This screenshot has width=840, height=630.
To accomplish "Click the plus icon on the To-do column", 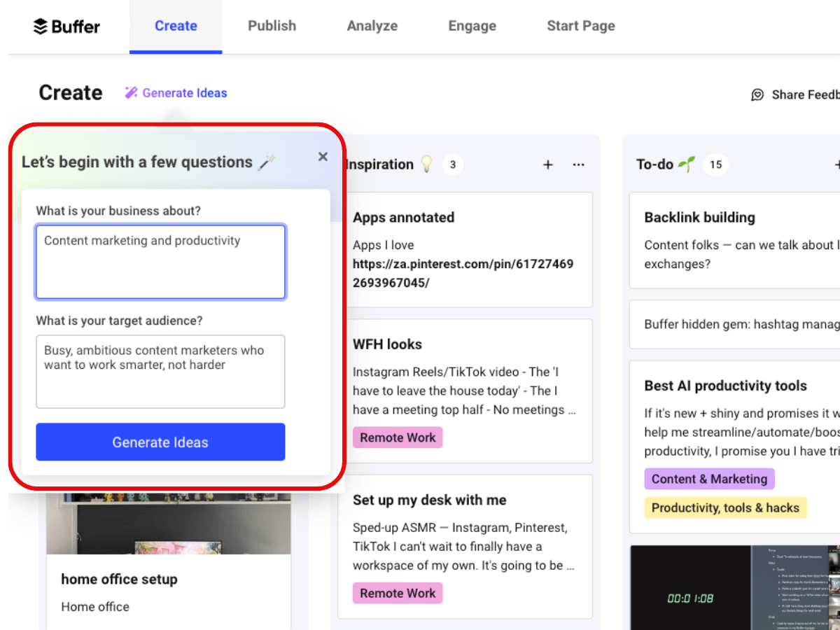I will point(837,164).
